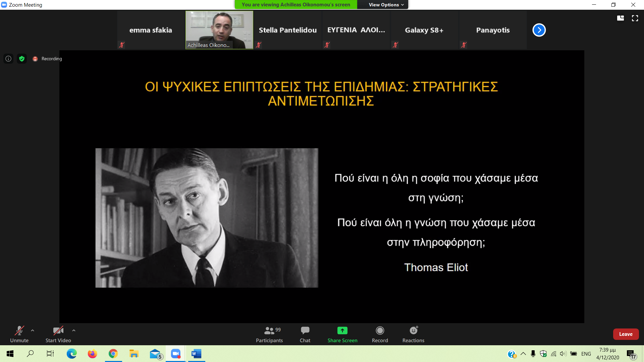The width and height of the screenshot is (644, 362).
Task: Enter full screen mode
Action: [x=635, y=18]
